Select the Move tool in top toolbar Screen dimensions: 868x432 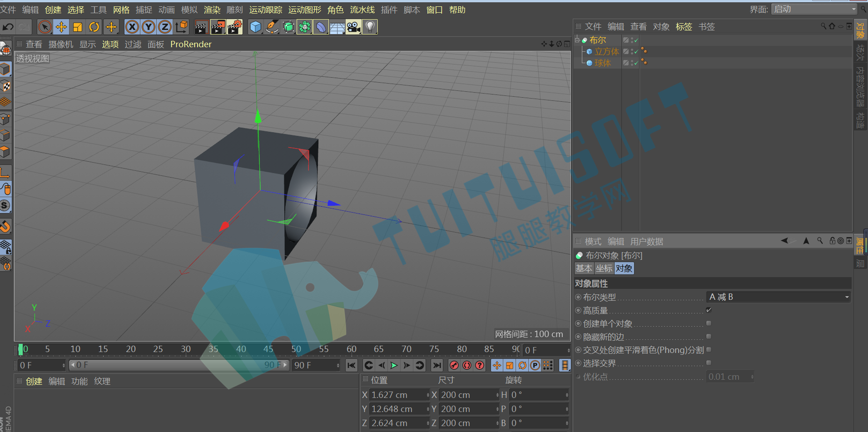coord(61,27)
